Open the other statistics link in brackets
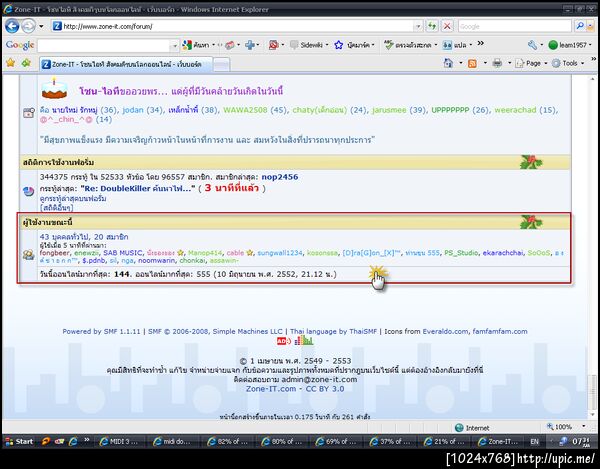This screenshot has height=469, width=600. 56,208
